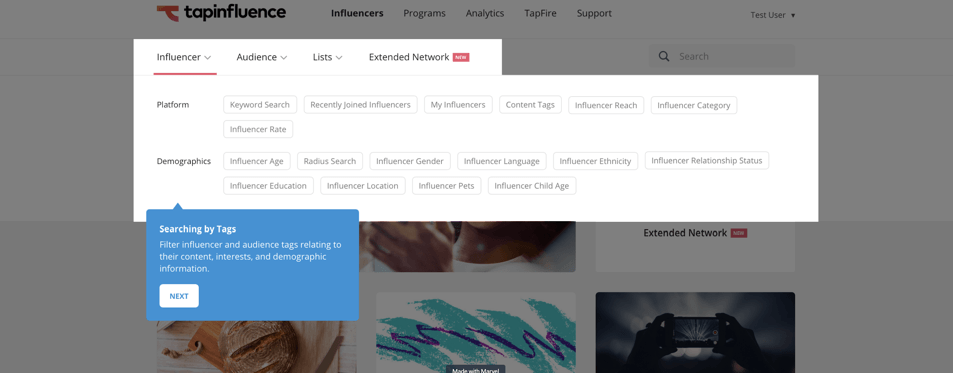Open TapFire in top navigation
This screenshot has height=373, width=953.
540,13
